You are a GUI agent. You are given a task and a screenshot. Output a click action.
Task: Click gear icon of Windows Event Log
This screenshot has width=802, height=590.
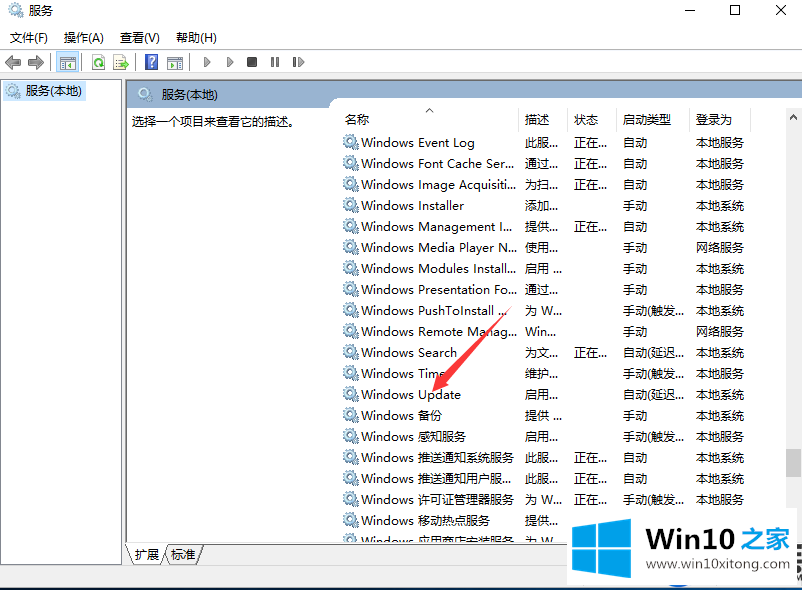coord(350,142)
